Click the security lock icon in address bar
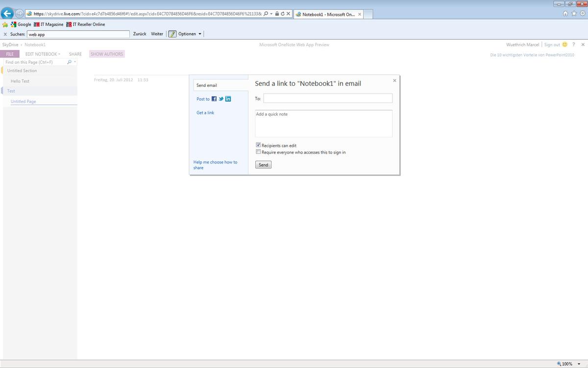The height and width of the screenshot is (368, 588). (277, 14)
